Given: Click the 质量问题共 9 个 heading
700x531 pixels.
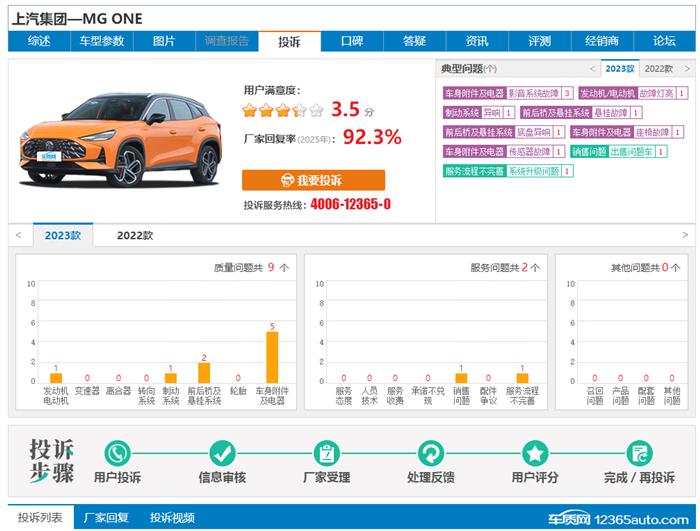Looking at the screenshot, I should point(251,268).
